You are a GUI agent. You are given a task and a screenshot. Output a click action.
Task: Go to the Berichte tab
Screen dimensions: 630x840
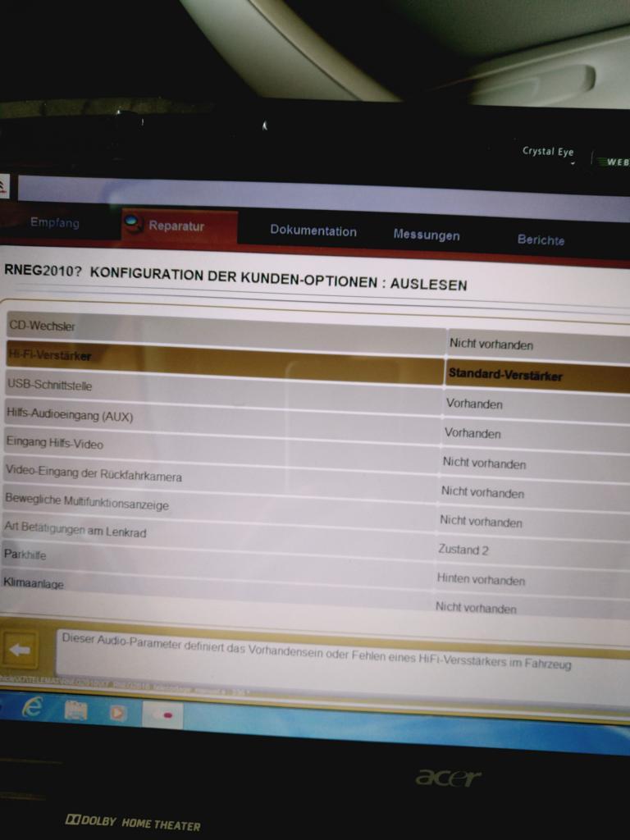[x=541, y=240]
